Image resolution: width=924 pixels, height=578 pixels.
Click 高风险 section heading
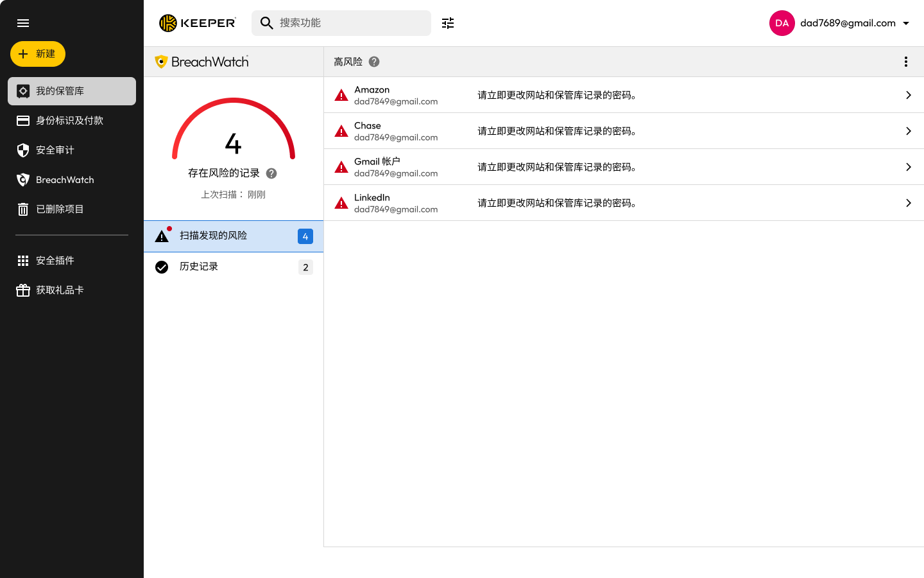pos(348,62)
